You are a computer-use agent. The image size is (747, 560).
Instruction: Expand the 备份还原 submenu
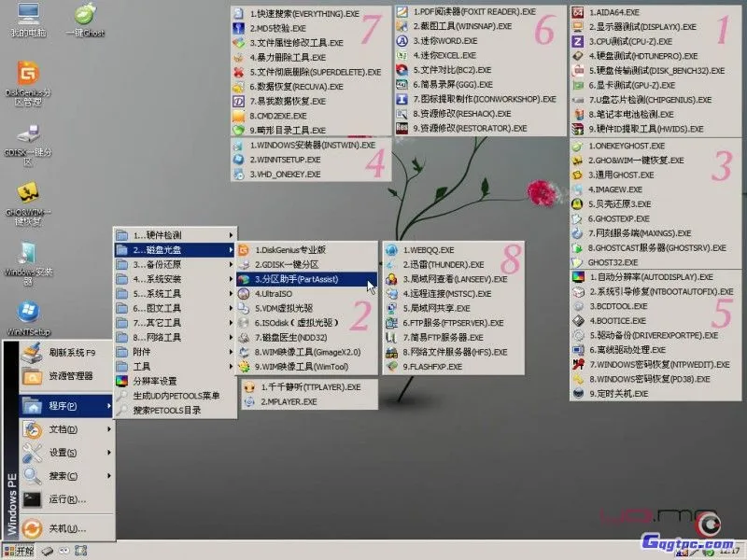tap(154, 266)
